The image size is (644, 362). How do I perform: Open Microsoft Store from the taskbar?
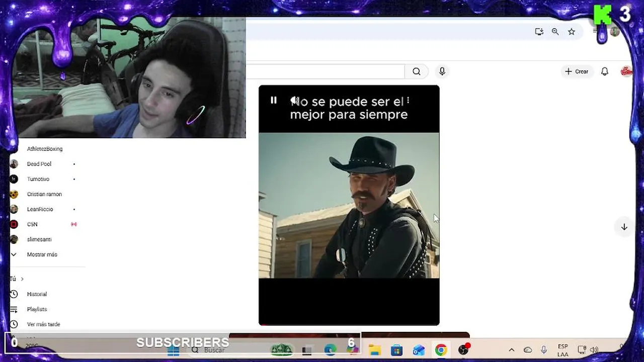point(397,350)
